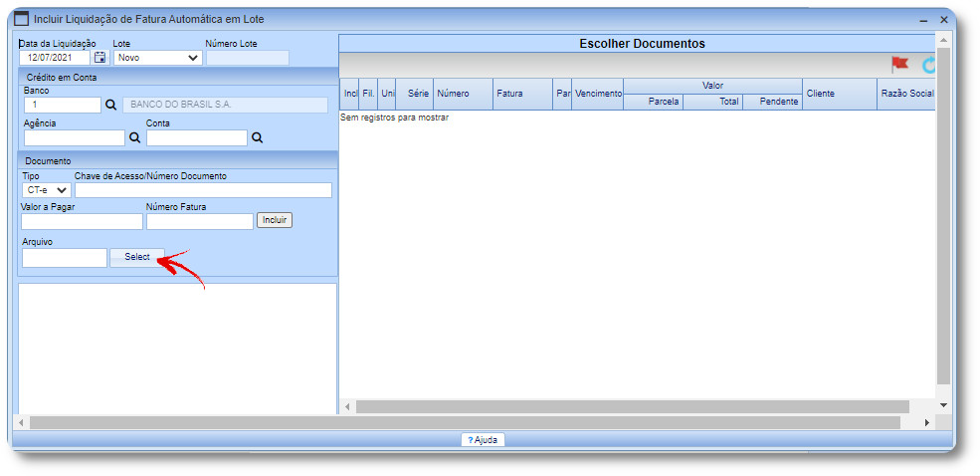This screenshot has height=476, width=980.
Task: Click the red flag icon in Escolher Documentos
Action: coord(899,65)
